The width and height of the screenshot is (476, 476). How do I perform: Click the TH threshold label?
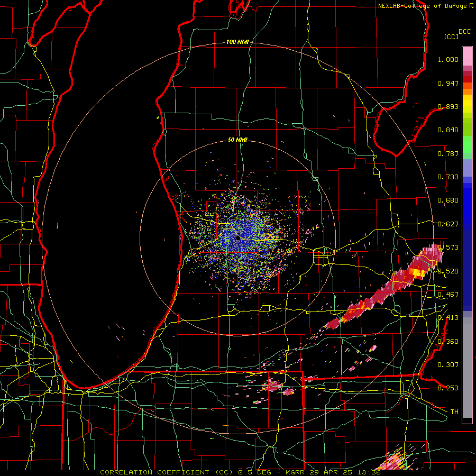[454, 412]
